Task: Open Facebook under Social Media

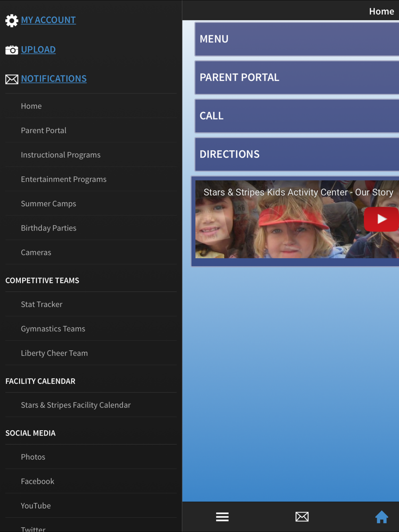Action: pyautogui.click(x=91, y=481)
